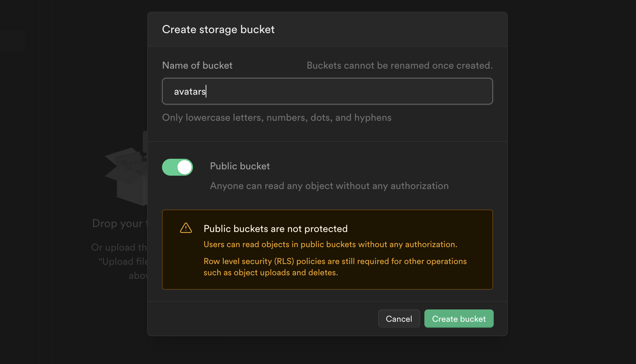Click the Buckets cannot be renamed notice
Image resolution: width=636 pixels, height=364 pixels.
pyautogui.click(x=399, y=65)
